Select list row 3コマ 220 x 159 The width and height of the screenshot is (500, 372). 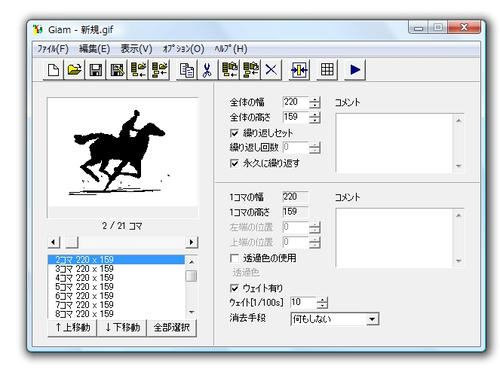(116, 269)
